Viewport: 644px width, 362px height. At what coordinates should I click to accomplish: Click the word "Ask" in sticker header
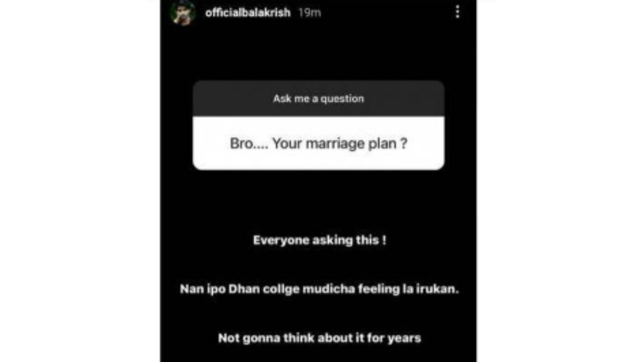282,98
